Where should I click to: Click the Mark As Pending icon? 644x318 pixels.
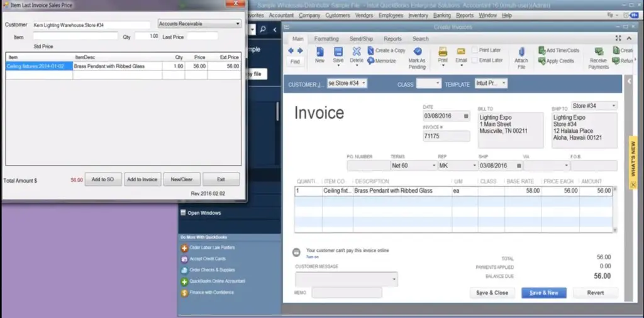tap(417, 52)
